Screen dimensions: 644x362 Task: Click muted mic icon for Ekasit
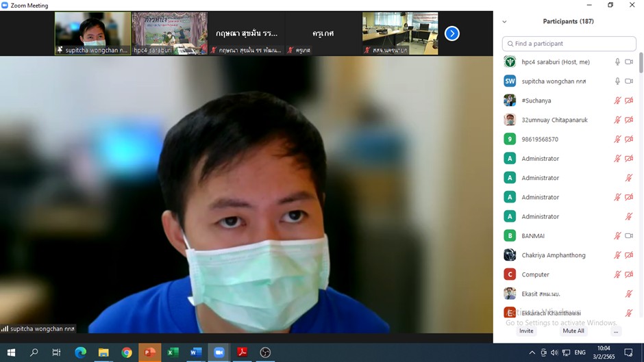tap(629, 294)
